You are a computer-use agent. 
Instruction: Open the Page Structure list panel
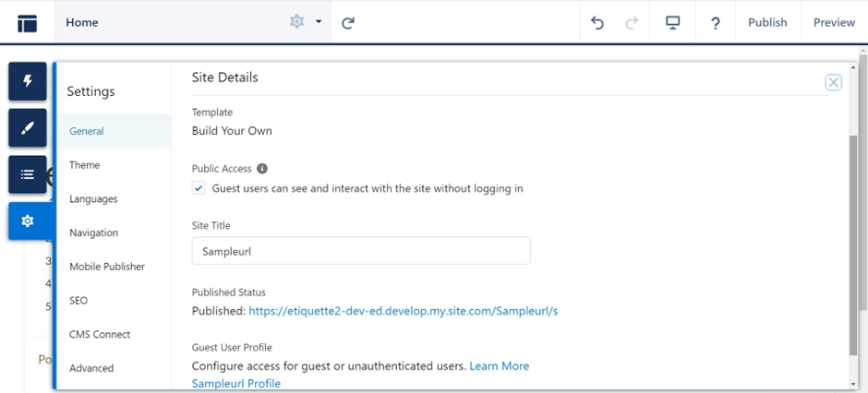tap(28, 174)
